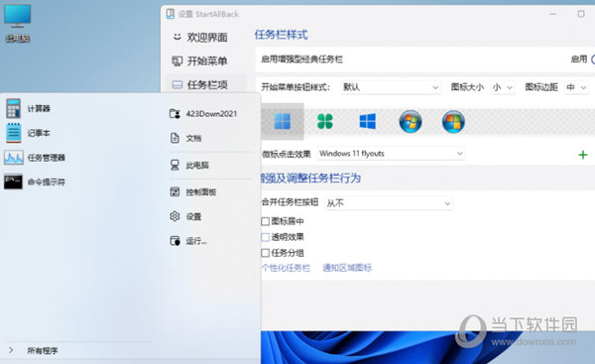Click the StartAllBack title bar app icon

click(171, 14)
